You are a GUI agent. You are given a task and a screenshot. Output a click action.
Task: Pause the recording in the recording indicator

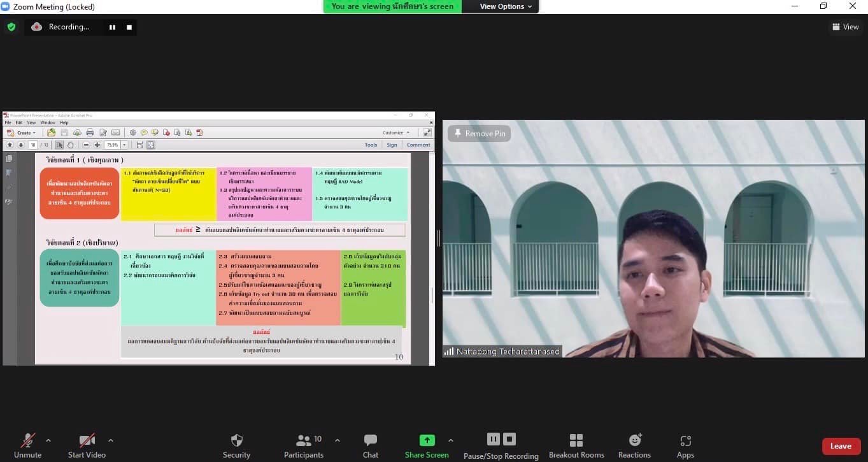point(113,27)
